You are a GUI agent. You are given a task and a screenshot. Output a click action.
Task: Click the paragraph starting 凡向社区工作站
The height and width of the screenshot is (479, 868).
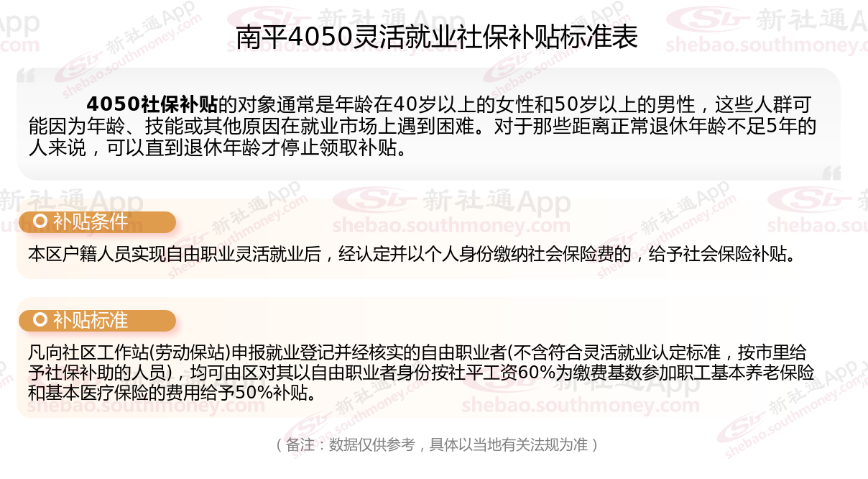point(421,373)
